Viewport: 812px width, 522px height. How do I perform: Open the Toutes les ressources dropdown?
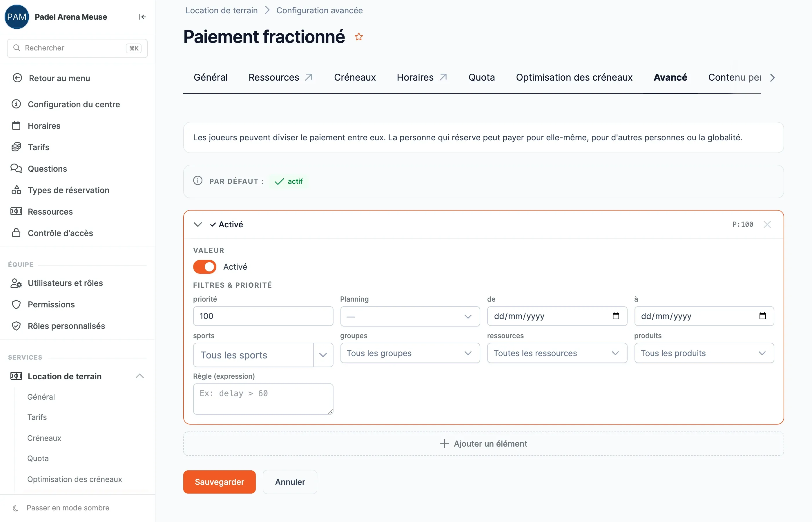pyautogui.click(x=557, y=353)
